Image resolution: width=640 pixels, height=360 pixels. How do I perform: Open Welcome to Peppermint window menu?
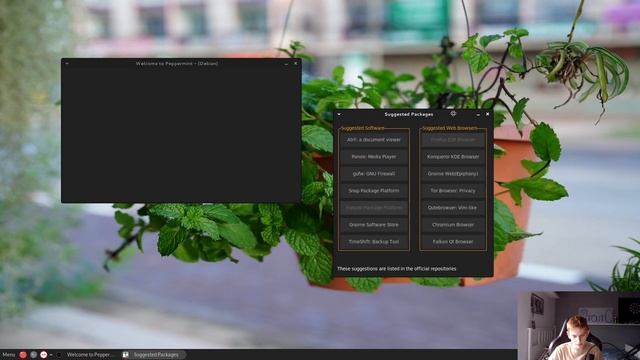pyautogui.click(x=67, y=63)
